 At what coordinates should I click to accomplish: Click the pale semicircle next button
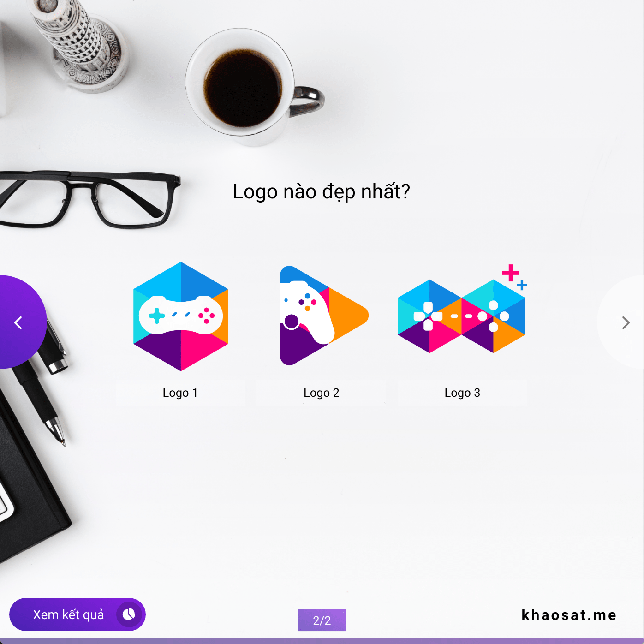coord(621,322)
